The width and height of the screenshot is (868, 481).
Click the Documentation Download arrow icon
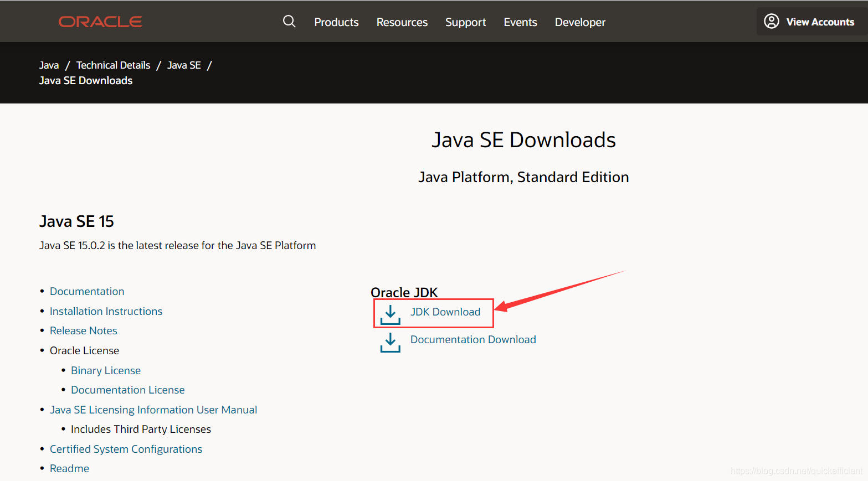(x=391, y=342)
